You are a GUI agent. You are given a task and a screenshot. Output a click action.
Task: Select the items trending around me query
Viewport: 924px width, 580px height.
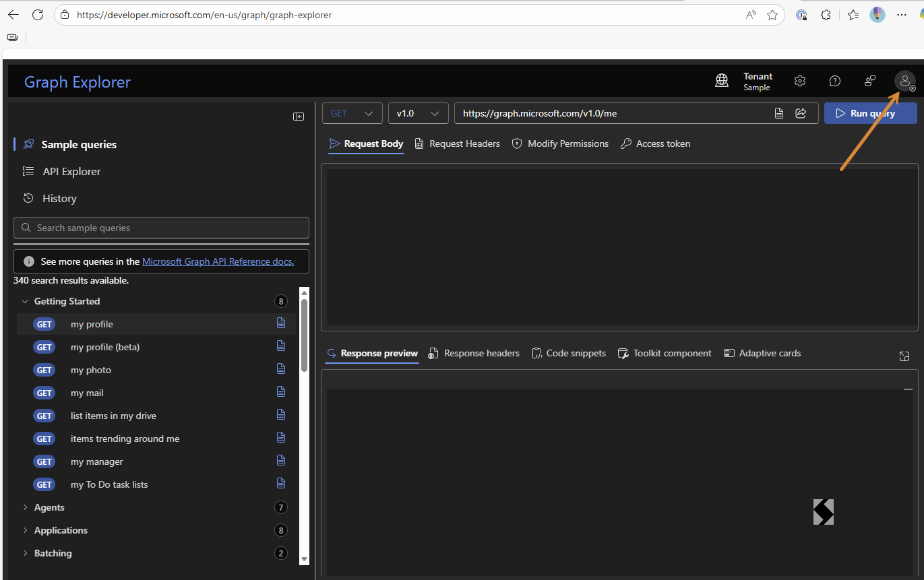point(156,439)
